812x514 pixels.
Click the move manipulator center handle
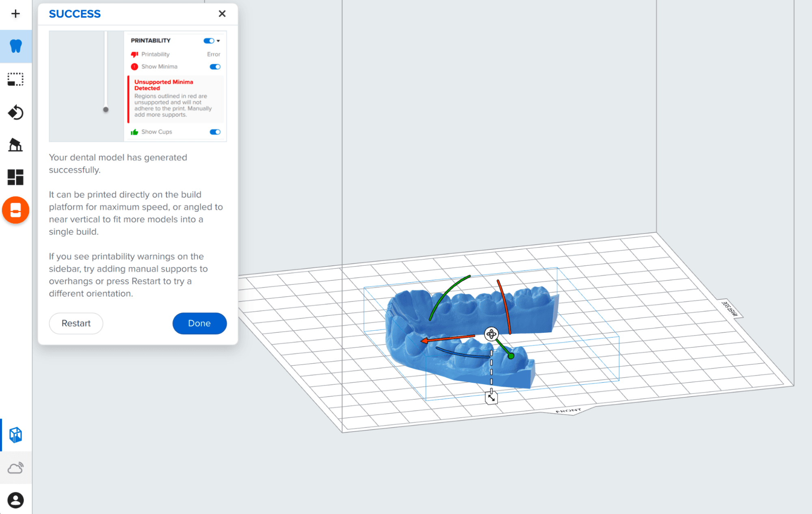[x=491, y=334]
